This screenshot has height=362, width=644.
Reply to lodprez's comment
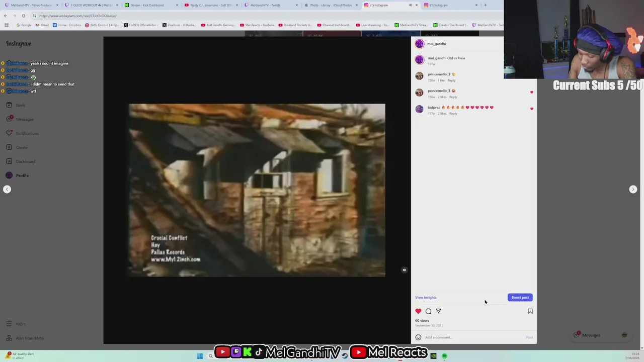453,114
